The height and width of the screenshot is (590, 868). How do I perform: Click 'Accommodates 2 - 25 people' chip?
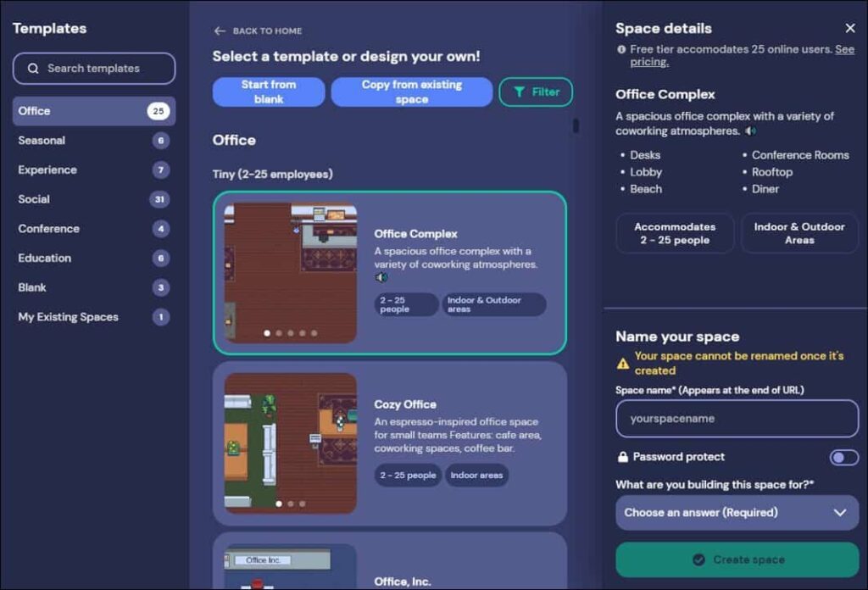(x=675, y=234)
